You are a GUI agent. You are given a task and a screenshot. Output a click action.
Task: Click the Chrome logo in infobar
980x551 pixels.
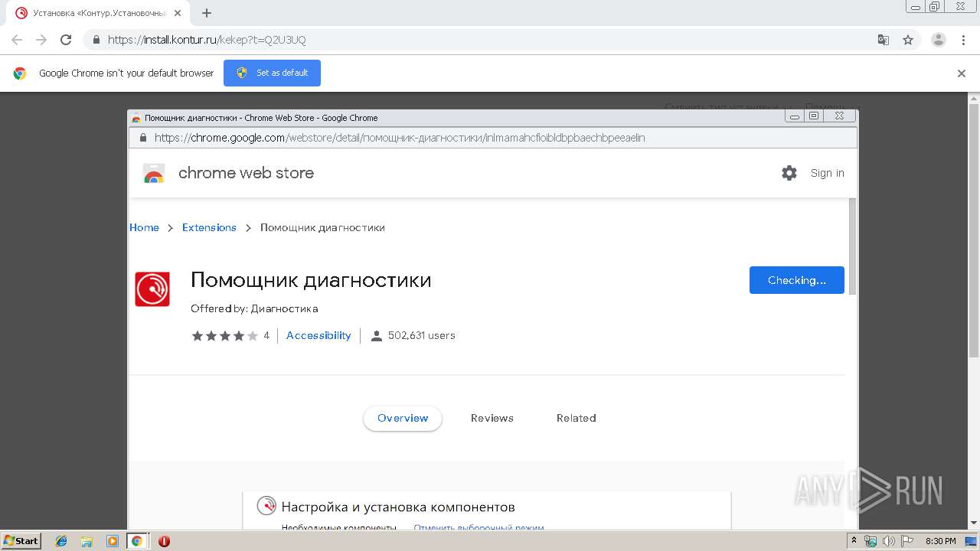[20, 73]
